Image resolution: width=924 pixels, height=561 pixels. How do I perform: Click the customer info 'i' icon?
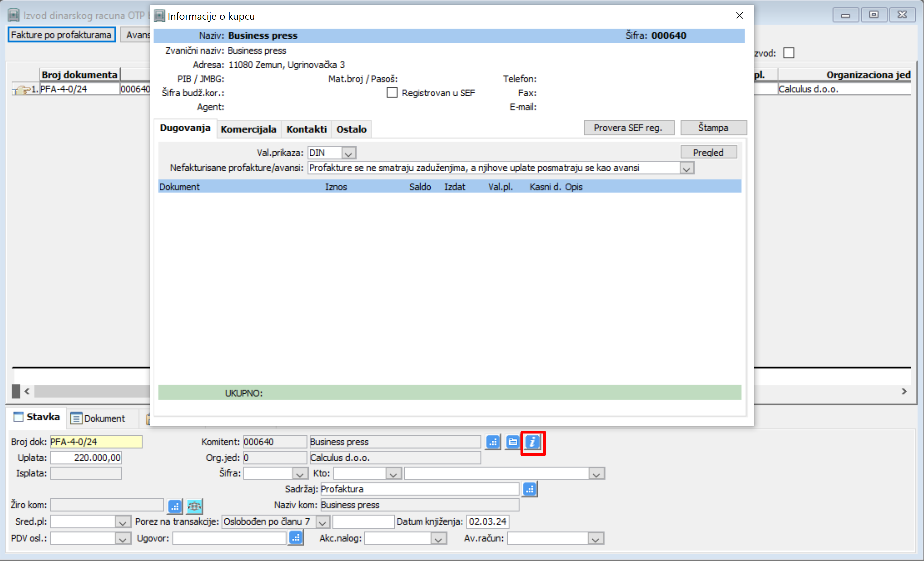(532, 442)
